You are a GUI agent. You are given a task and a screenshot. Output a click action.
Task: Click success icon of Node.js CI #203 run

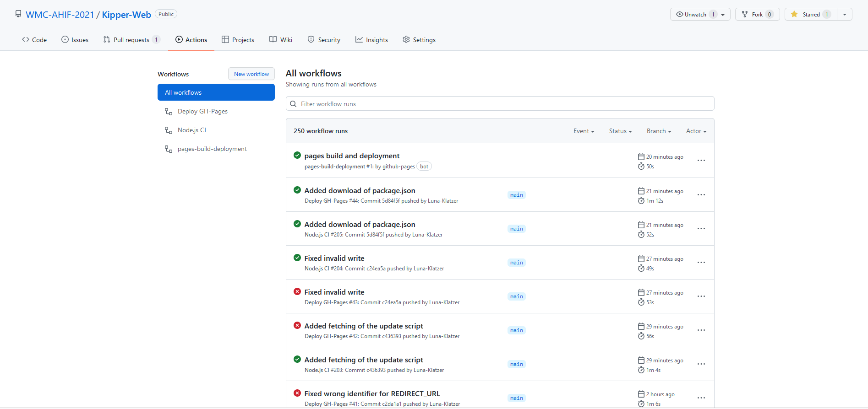pos(297,359)
